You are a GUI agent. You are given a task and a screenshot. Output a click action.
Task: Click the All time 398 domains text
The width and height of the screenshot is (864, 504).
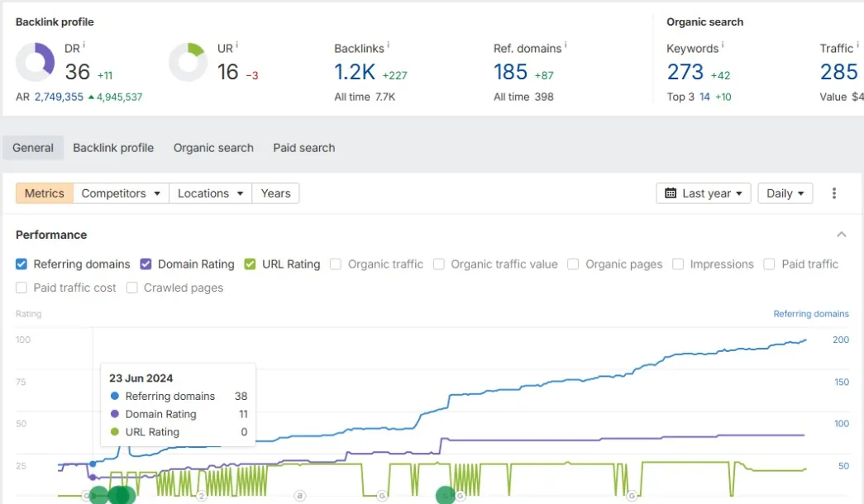(x=523, y=97)
